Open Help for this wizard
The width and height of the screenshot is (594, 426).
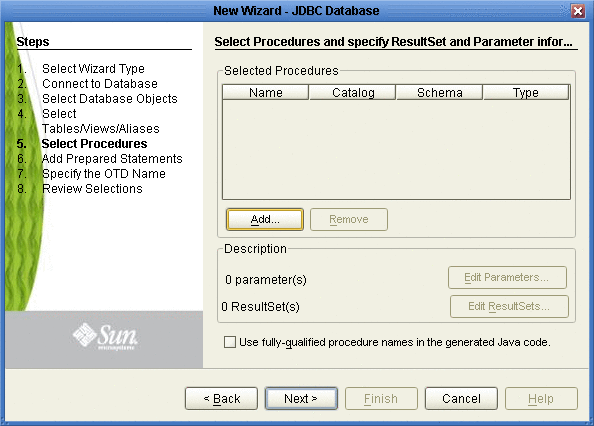click(x=541, y=398)
